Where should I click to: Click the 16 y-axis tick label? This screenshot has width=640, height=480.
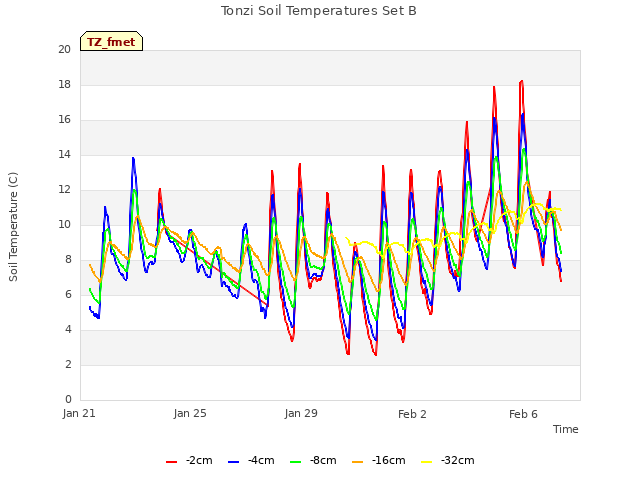pyautogui.click(x=64, y=120)
